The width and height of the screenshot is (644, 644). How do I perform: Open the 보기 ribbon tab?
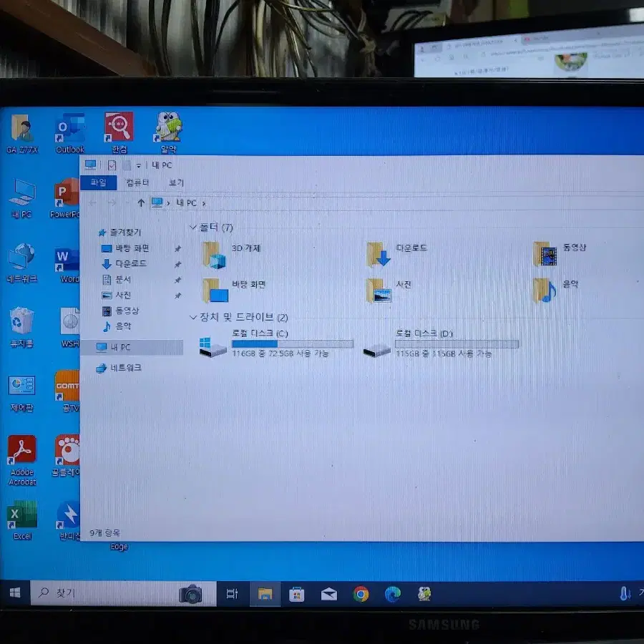176,182
